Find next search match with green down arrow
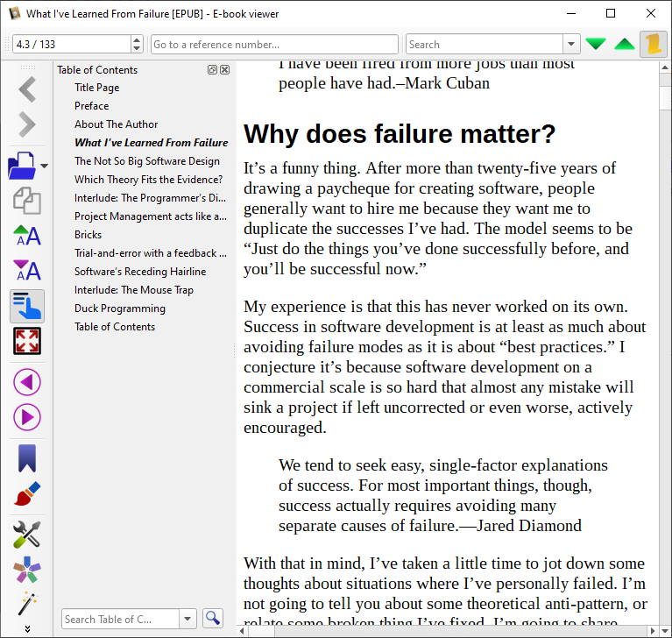 pyautogui.click(x=596, y=44)
